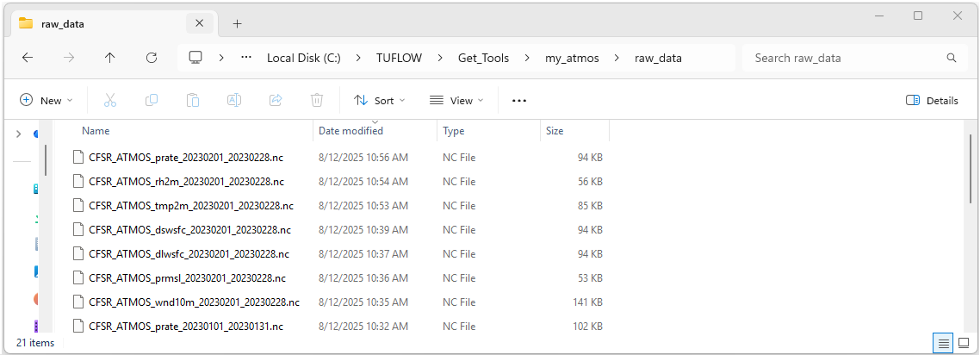Screen dimensions: 980x355
Task: Add a new tab with plus button
Action: [x=238, y=23]
